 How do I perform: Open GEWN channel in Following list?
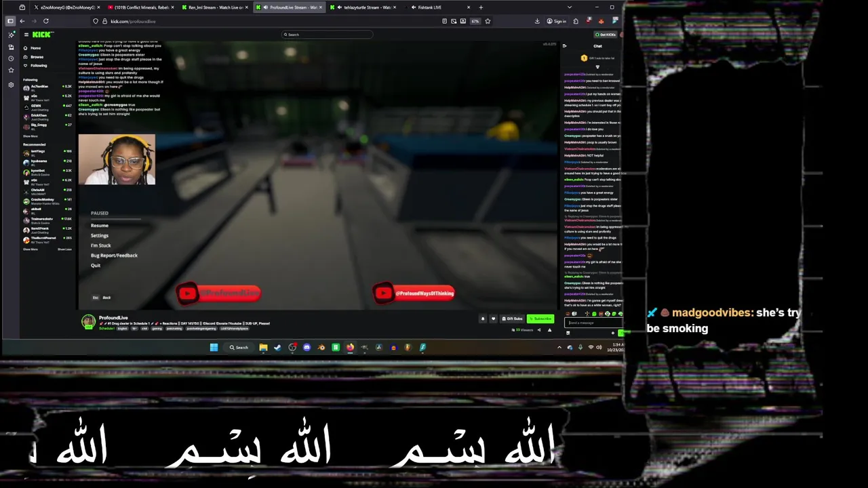point(47,106)
